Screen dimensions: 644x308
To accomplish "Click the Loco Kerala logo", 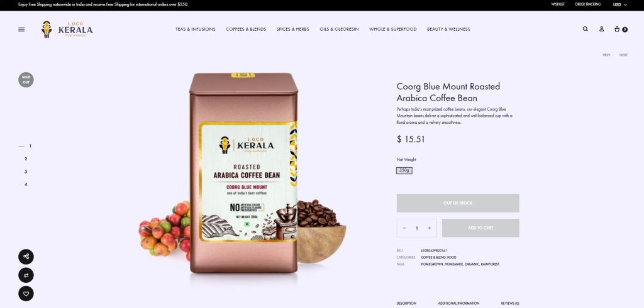I will 67,30.
